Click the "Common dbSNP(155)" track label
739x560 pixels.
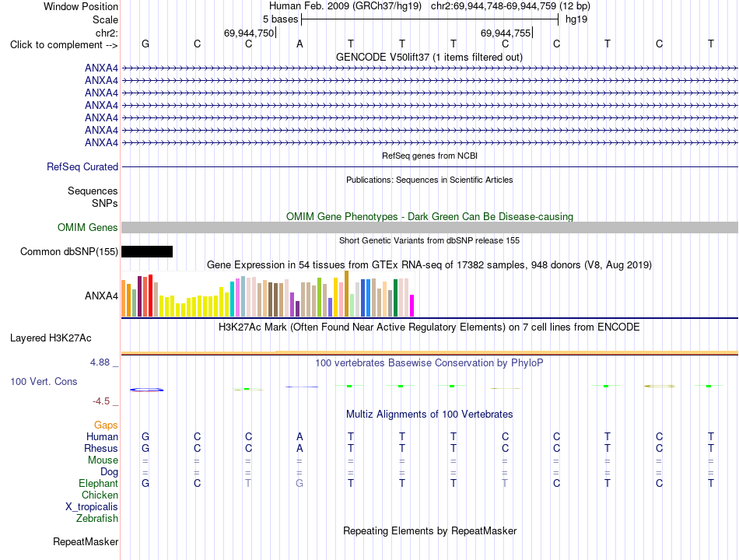(x=68, y=252)
